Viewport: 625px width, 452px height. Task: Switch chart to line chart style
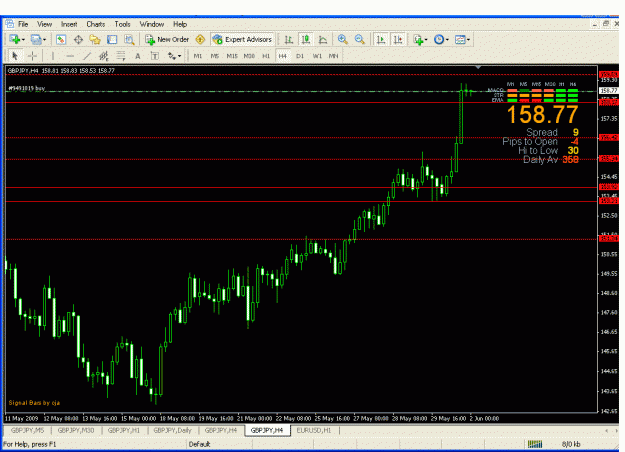[323, 39]
